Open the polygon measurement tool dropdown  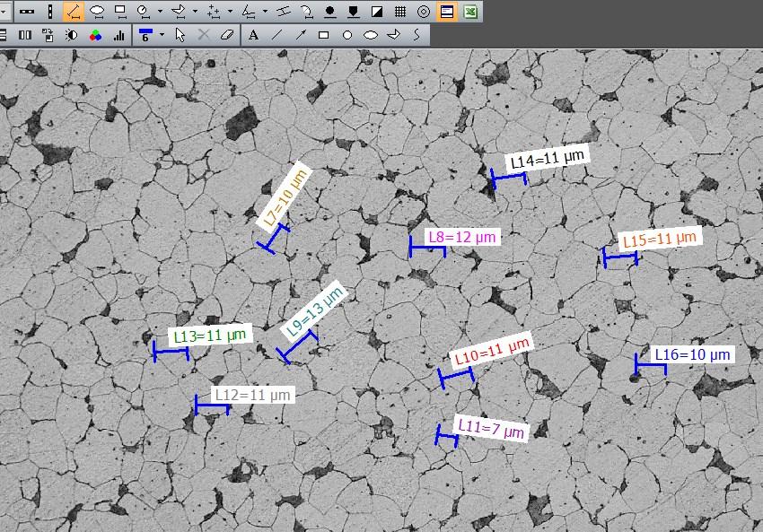[x=195, y=11]
